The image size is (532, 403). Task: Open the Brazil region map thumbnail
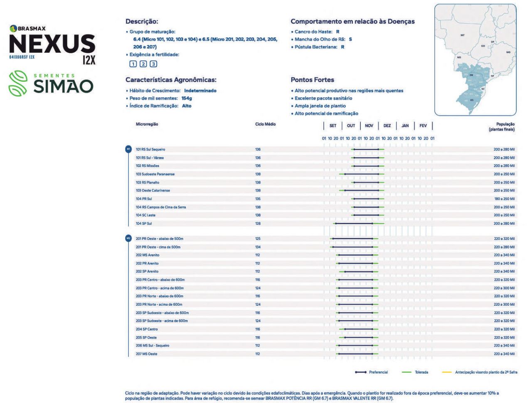[x=475, y=60]
